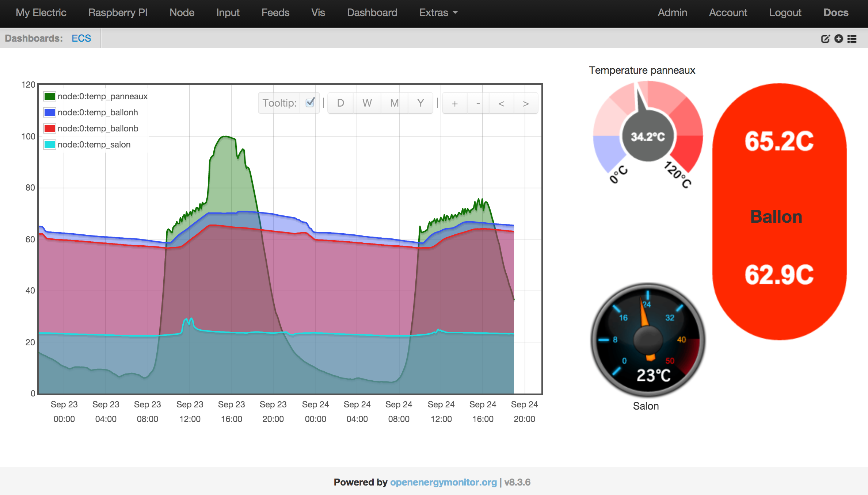Image resolution: width=868 pixels, height=495 pixels.
Task: Click the add new dashboard plus icon
Action: [x=839, y=39]
